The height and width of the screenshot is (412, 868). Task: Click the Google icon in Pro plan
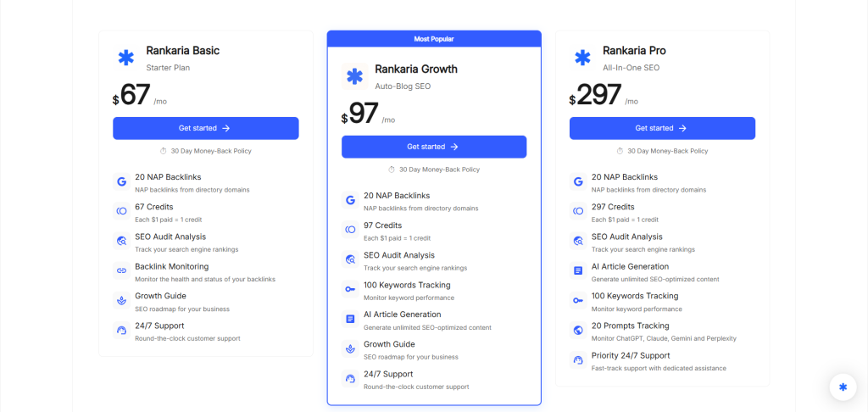point(578,181)
